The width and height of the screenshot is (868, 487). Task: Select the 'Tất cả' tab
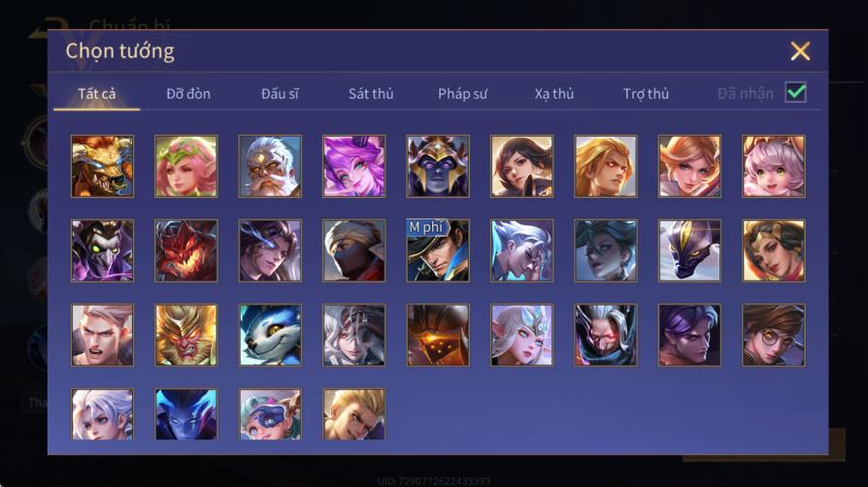point(97,93)
